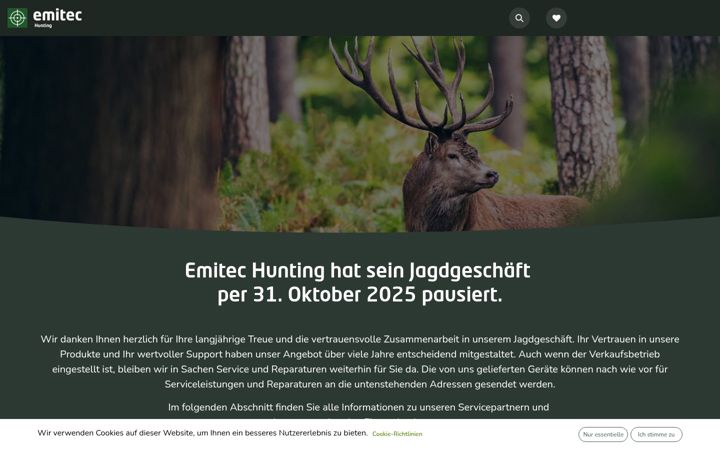
Task: Click paragraph starting 'Wir danken Ihnen herzlich'
Action: pyautogui.click(x=360, y=362)
